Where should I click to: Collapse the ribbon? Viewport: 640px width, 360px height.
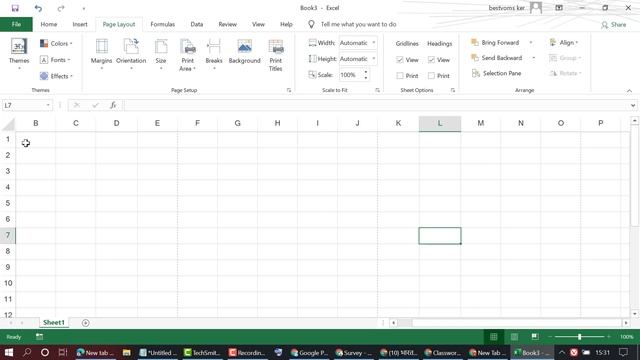629,91
